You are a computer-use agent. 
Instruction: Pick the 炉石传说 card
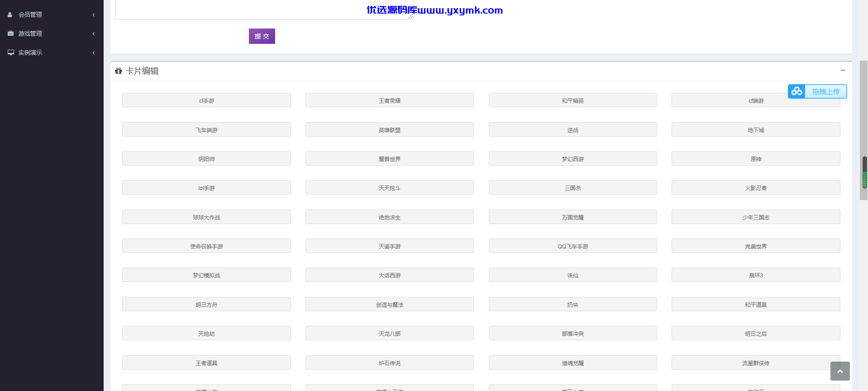[390, 363]
